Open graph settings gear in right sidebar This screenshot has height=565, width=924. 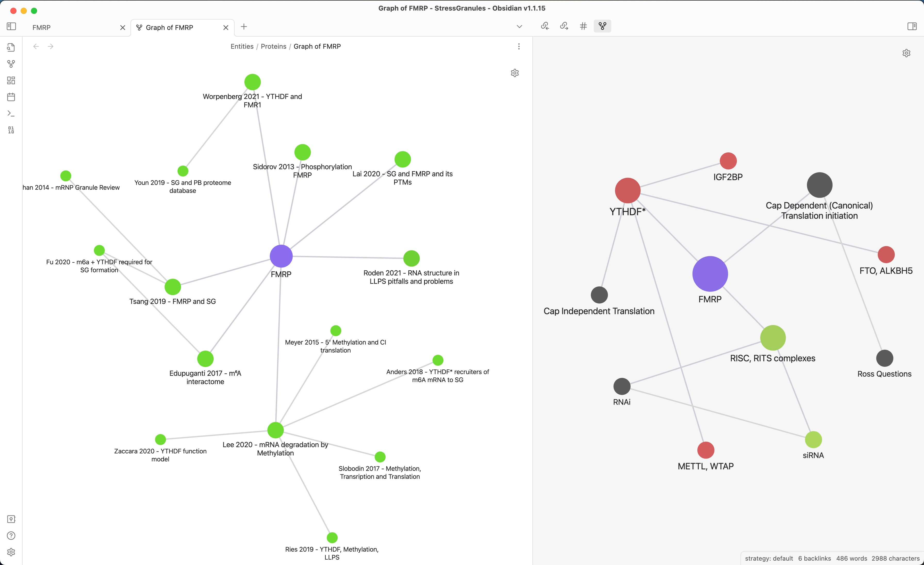pyautogui.click(x=906, y=53)
